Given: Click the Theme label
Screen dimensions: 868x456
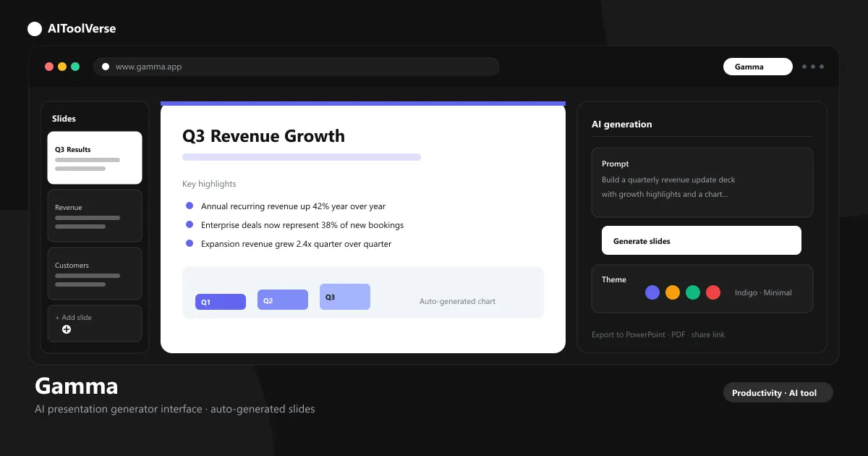Looking at the screenshot, I should (614, 279).
